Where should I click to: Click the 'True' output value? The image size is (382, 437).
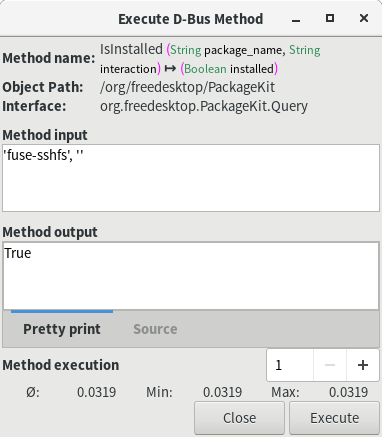pyautogui.click(x=18, y=253)
